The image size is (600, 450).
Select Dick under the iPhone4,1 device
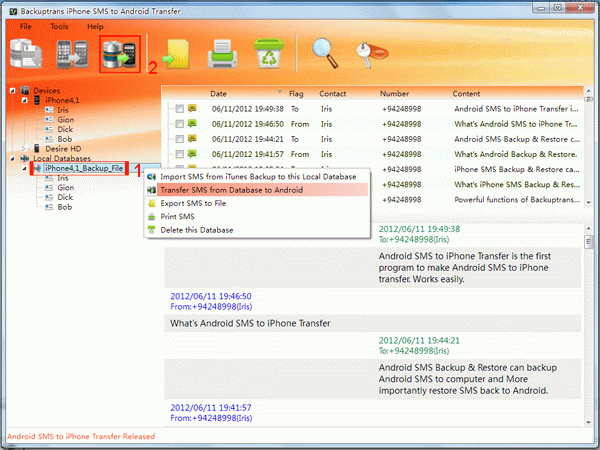65,129
